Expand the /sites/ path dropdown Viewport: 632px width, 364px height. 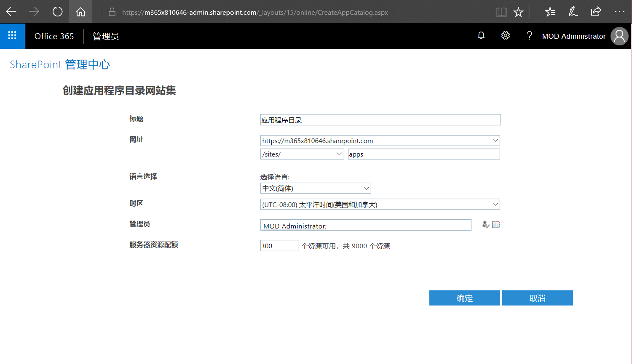(340, 154)
